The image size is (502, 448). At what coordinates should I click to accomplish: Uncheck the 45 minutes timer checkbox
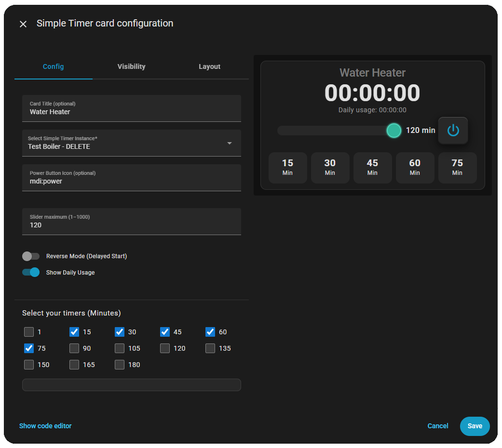165,332
